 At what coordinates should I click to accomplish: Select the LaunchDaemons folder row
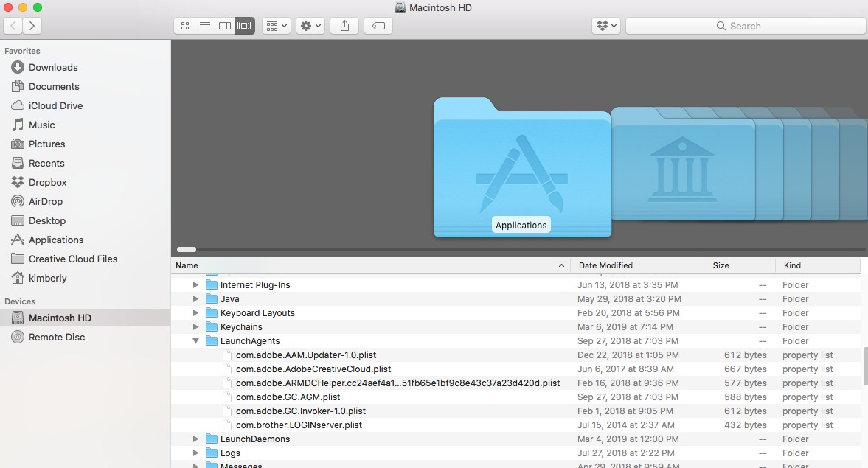point(515,439)
